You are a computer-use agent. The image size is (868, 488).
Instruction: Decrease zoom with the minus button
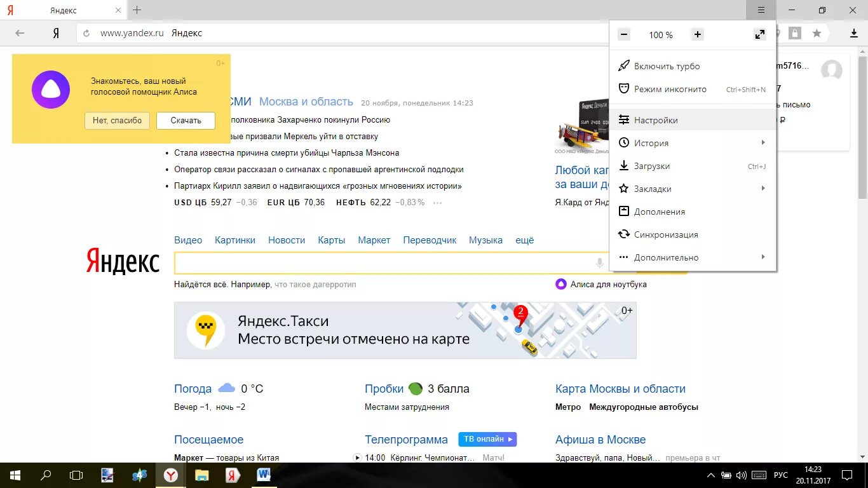click(x=624, y=34)
